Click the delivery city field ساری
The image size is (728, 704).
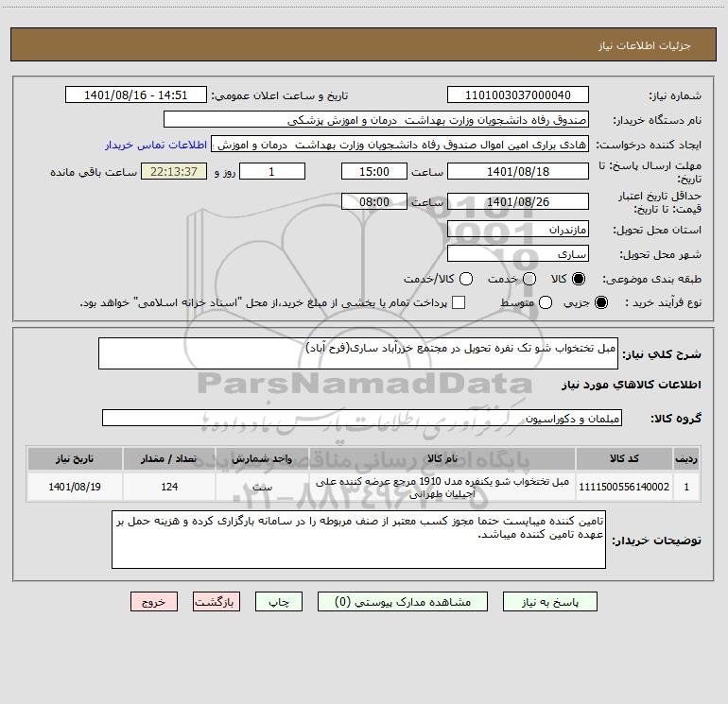click(x=518, y=253)
